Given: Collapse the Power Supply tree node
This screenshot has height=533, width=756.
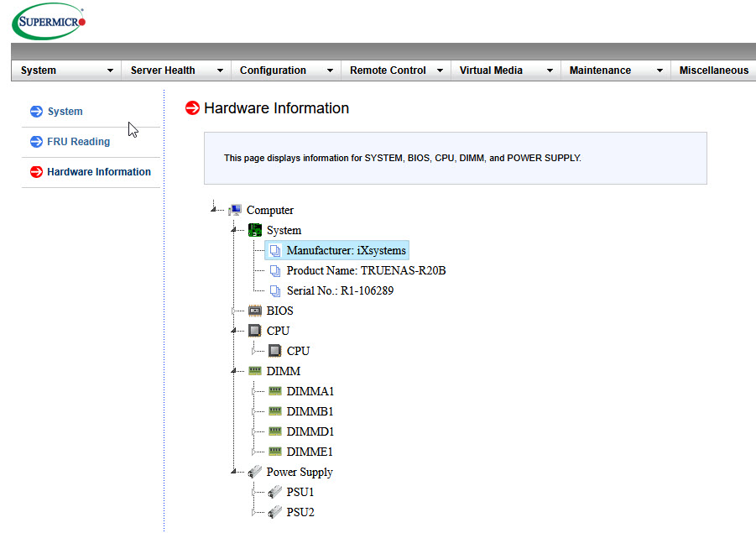Looking at the screenshot, I should click(x=233, y=471).
